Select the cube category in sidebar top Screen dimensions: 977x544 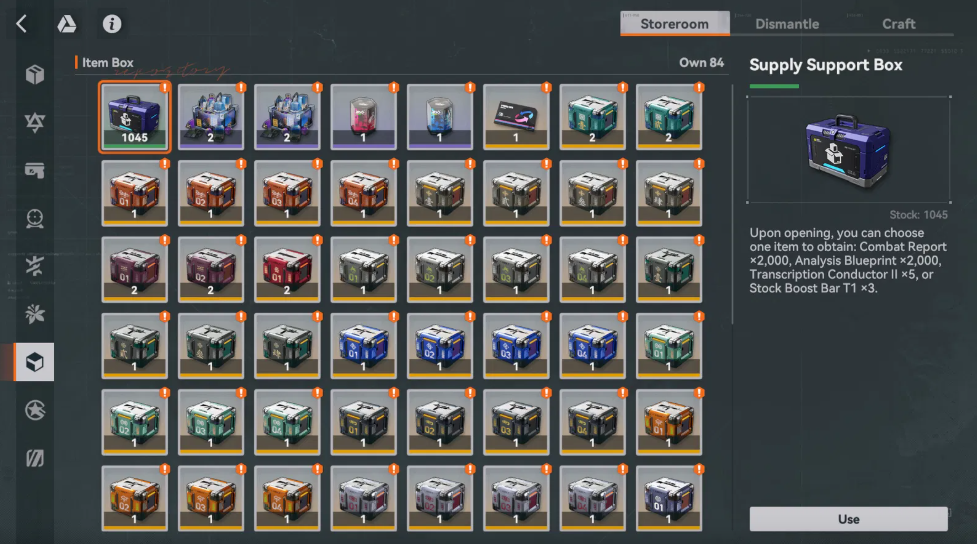point(35,75)
